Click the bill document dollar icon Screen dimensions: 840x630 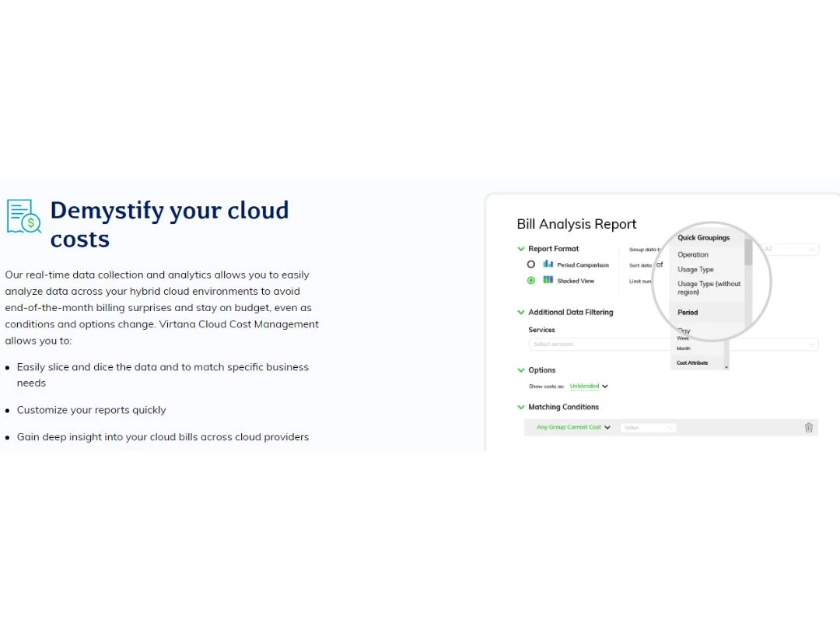(23, 216)
